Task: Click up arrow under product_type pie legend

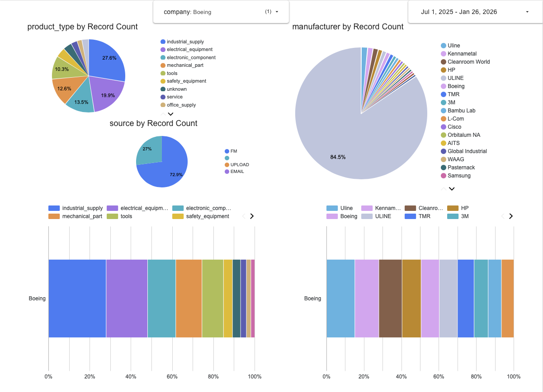Action: [x=163, y=114]
